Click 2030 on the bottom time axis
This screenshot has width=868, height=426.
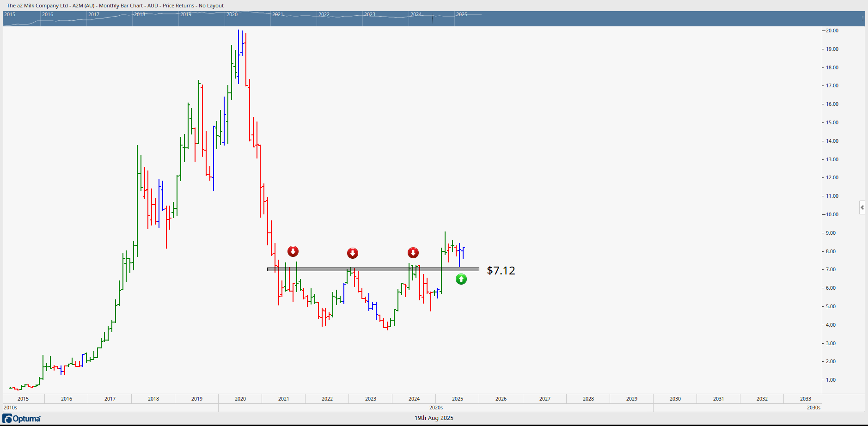click(675, 399)
